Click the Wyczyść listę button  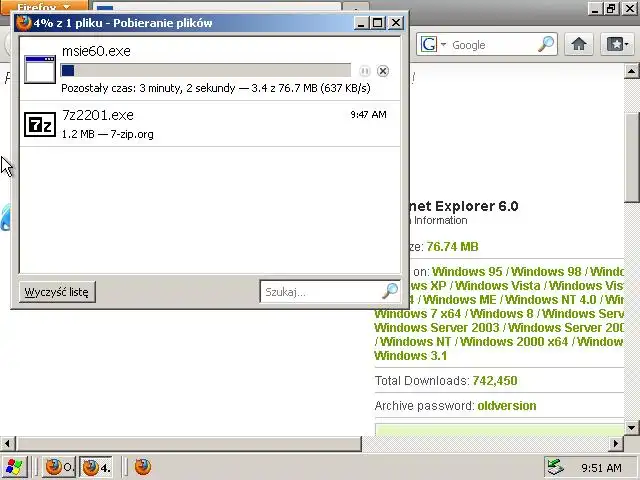57,292
